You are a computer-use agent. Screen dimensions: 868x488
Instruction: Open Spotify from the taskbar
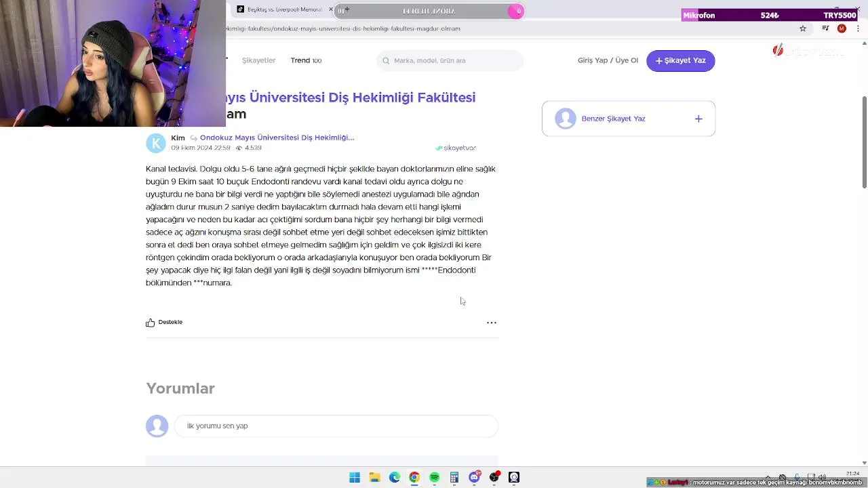[435, 477]
